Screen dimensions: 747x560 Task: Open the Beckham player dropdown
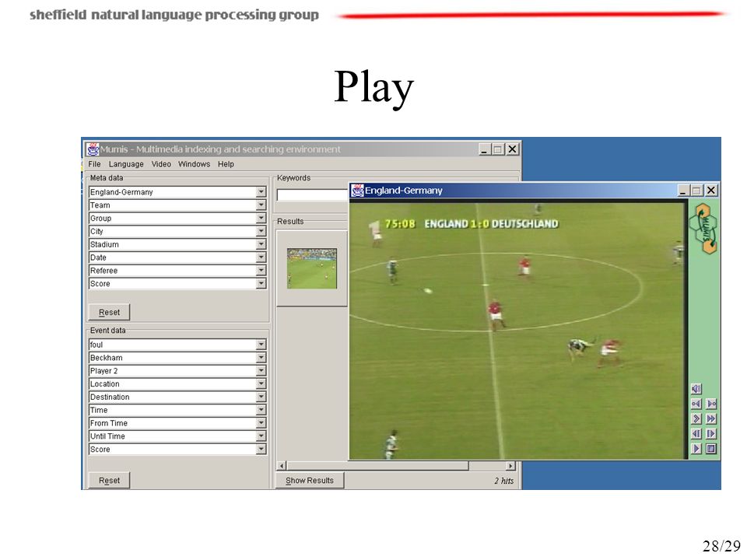pos(261,358)
